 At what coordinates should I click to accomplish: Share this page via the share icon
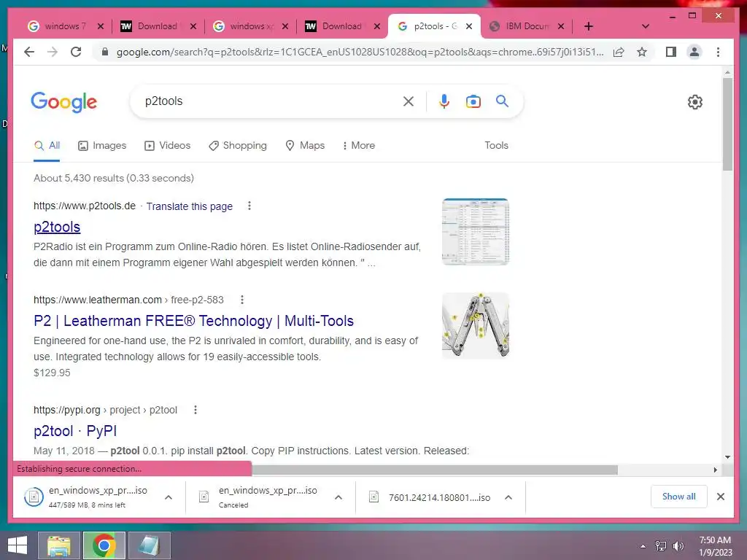619,52
